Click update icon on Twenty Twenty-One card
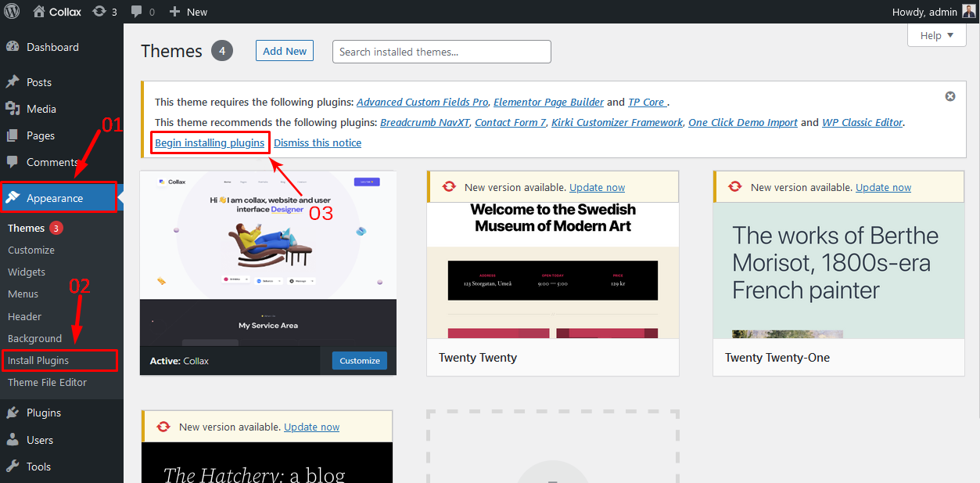Image resolution: width=980 pixels, height=483 pixels. (735, 187)
